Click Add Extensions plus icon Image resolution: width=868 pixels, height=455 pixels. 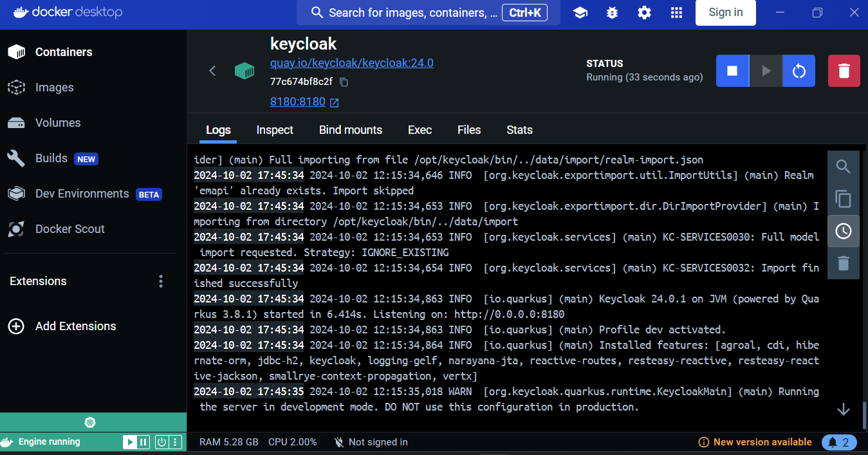pos(16,326)
